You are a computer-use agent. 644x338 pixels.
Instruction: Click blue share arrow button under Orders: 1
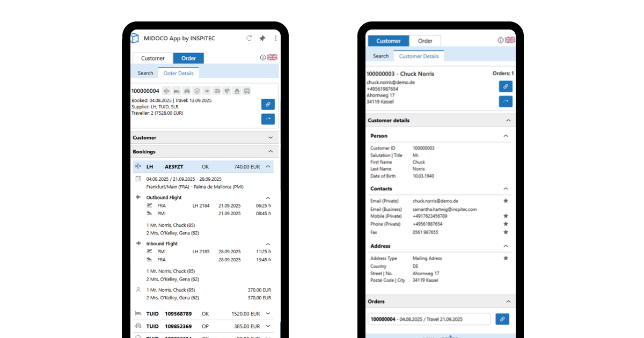(x=506, y=101)
